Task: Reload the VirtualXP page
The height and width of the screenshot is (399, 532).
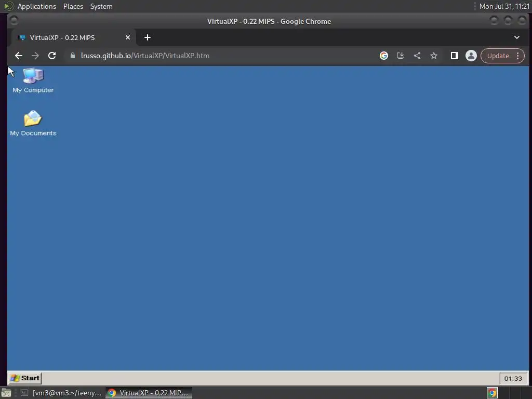Action: coord(52,56)
